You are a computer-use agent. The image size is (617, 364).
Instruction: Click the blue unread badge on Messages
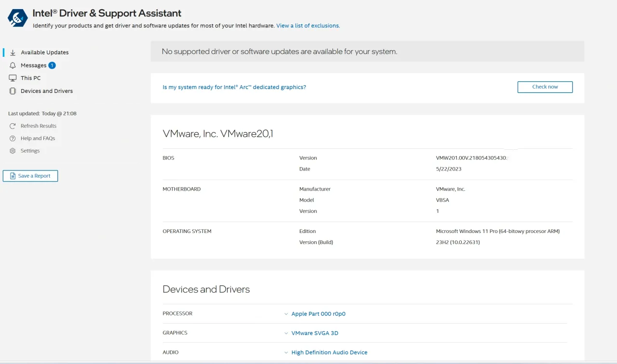point(52,65)
